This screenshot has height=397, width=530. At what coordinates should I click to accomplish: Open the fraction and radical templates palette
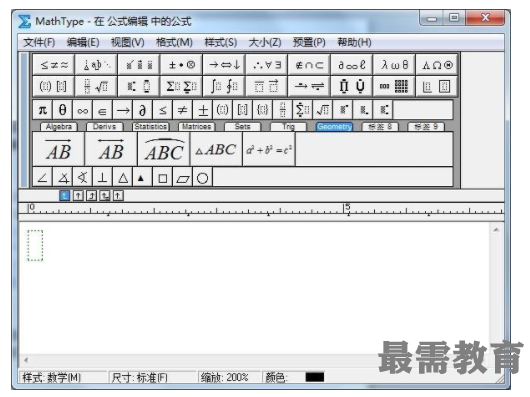(97, 86)
